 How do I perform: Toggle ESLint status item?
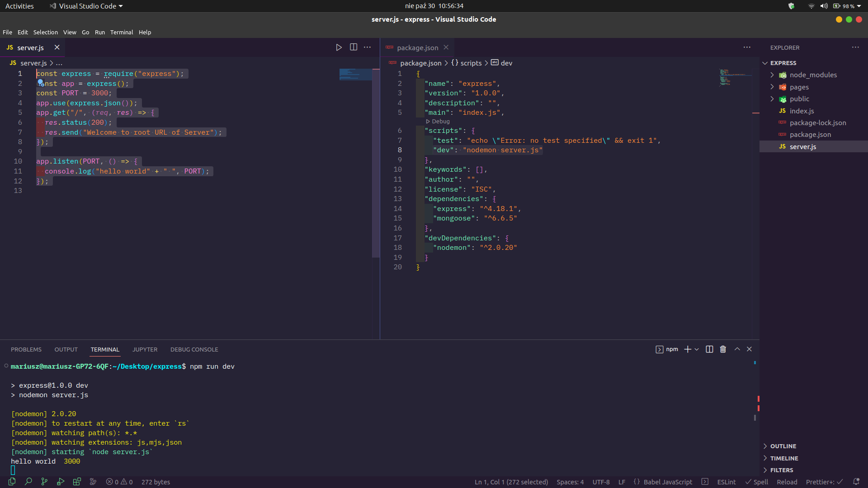pos(726,482)
